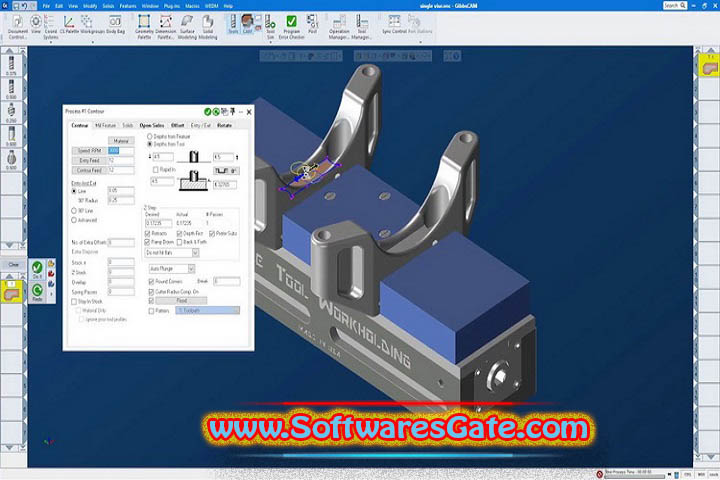Click the Flood coolant button
The width and height of the screenshot is (720, 480).
coord(181,300)
